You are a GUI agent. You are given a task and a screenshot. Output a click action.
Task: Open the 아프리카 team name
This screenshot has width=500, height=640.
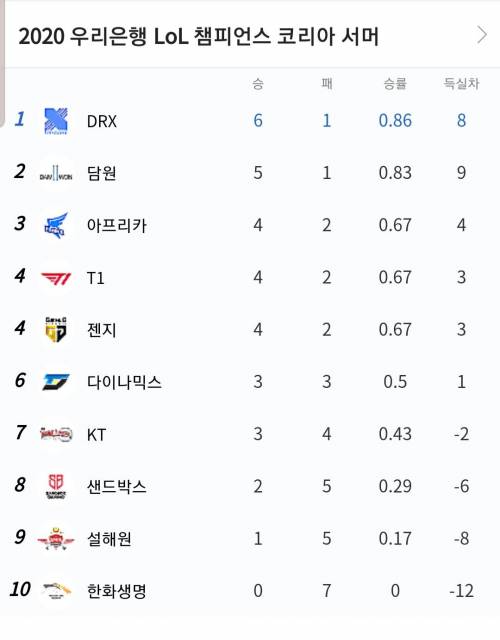tap(117, 225)
